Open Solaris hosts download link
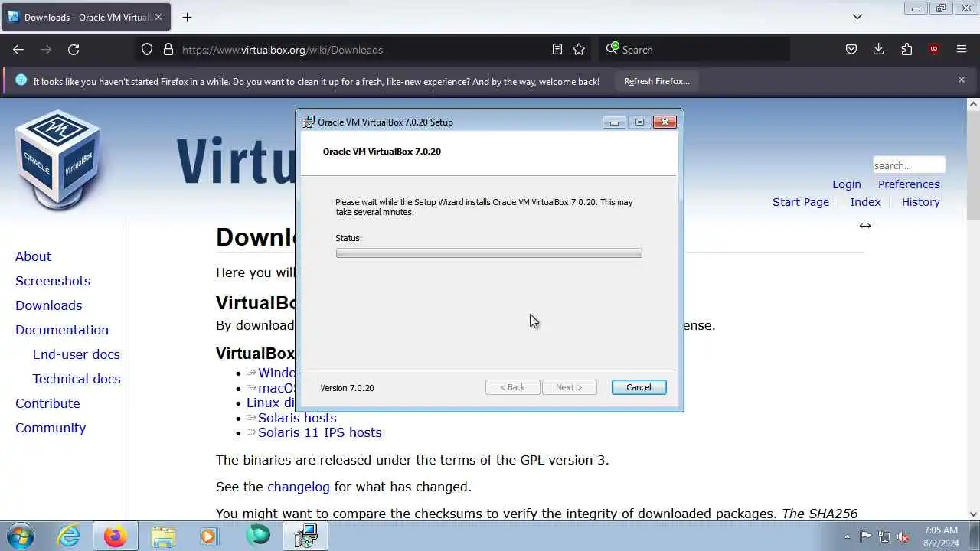Image resolution: width=980 pixels, height=551 pixels. tap(297, 418)
